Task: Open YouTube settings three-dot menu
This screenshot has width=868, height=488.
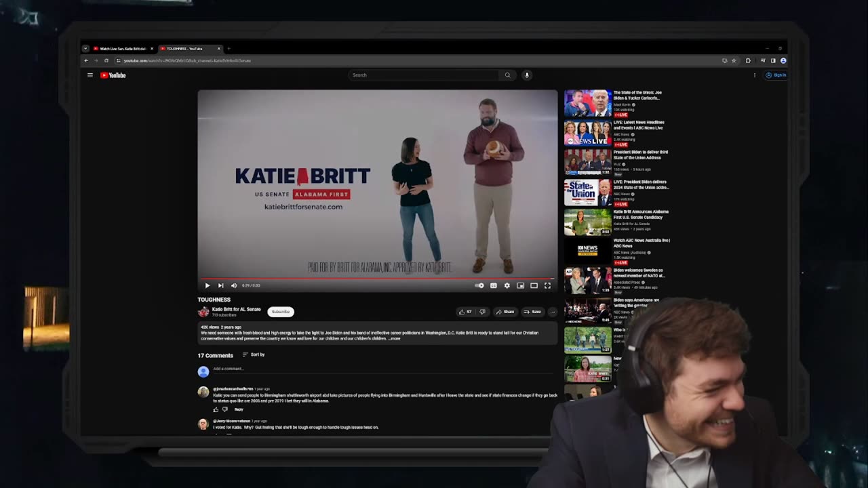Action: [x=754, y=75]
